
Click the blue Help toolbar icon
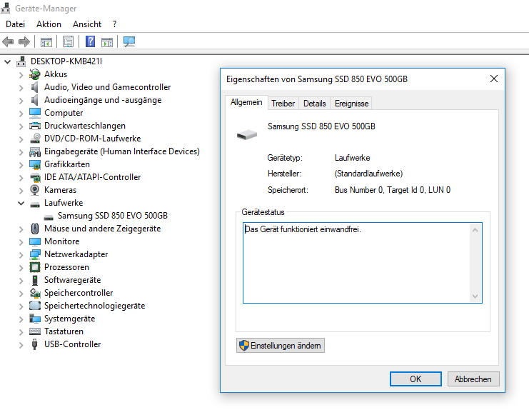(90, 41)
